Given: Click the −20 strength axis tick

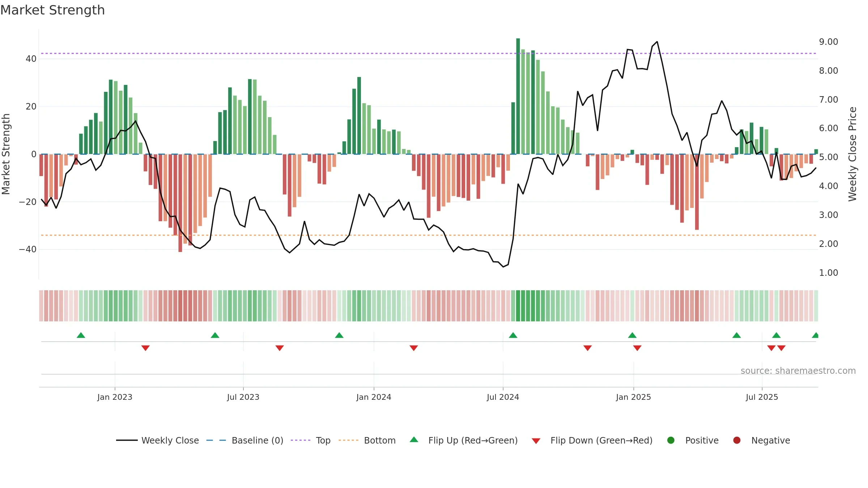Looking at the screenshot, I should [x=27, y=202].
